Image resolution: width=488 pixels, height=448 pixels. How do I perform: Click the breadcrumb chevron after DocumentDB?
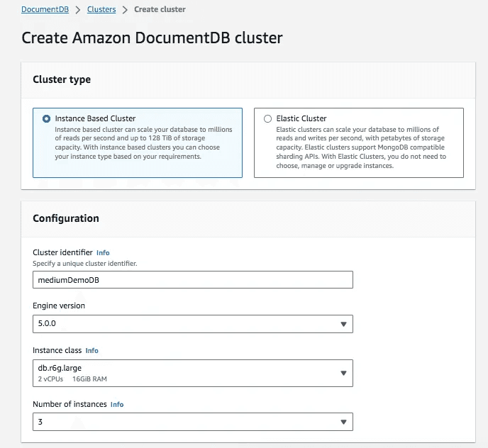point(78,10)
